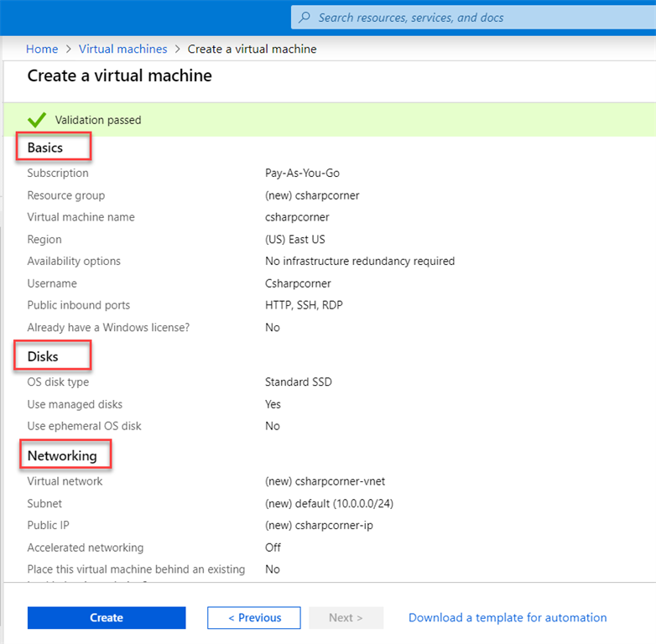Click the Standard SSD disk type value
The image size is (656, 644).
click(299, 382)
